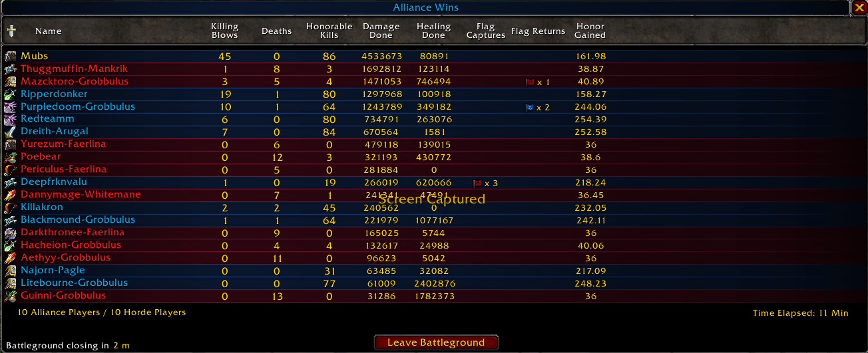Select player name Ripperdonker
Screen dimensions: 868x353
tap(54, 94)
